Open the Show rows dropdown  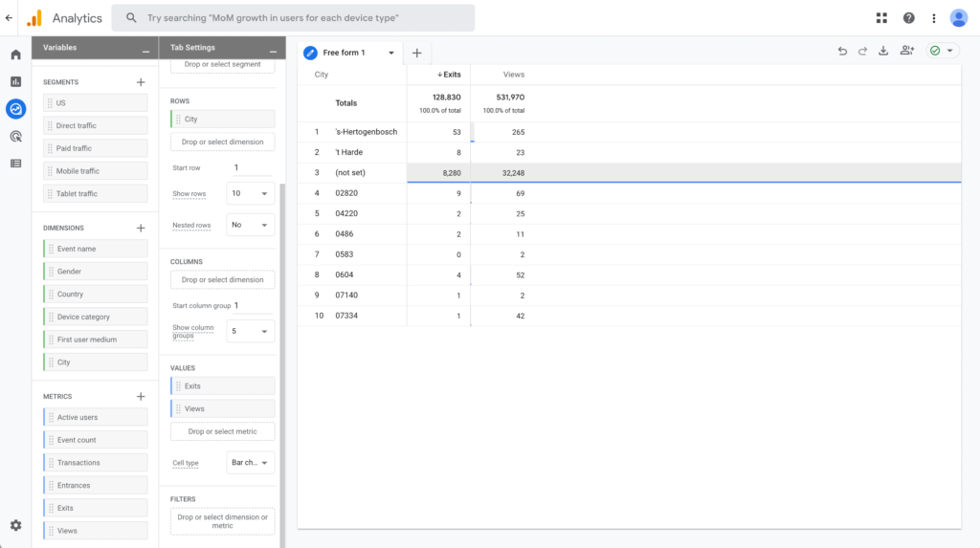[251, 193]
